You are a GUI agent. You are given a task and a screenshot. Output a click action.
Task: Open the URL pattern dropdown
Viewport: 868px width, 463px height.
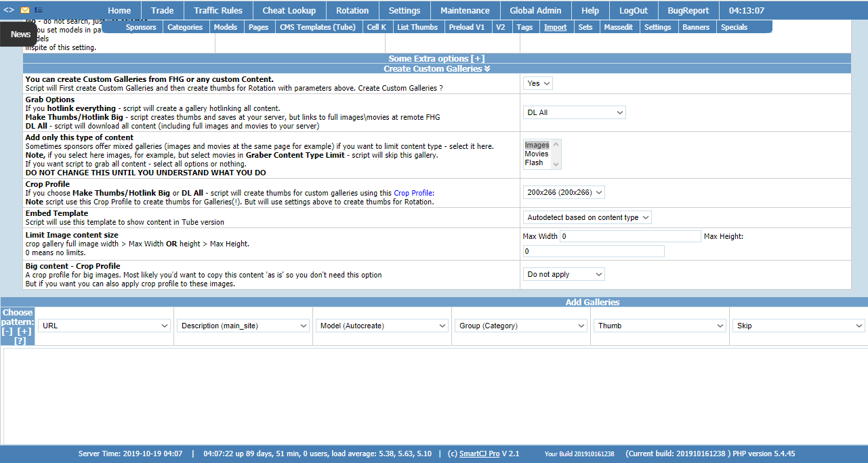click(x=104, y=326)
